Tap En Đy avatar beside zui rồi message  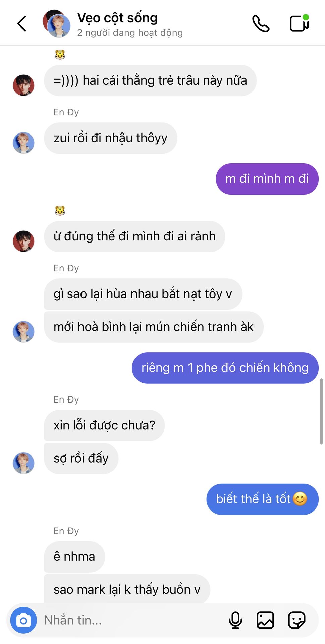23,143
